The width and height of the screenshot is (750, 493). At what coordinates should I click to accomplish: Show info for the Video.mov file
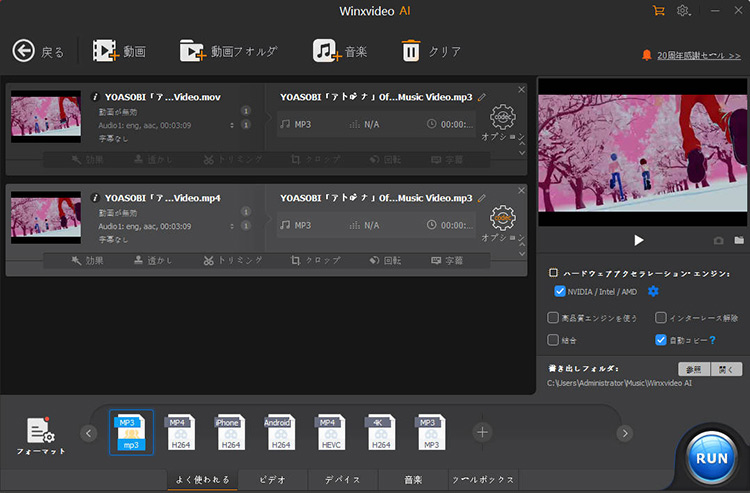[95, 97]
